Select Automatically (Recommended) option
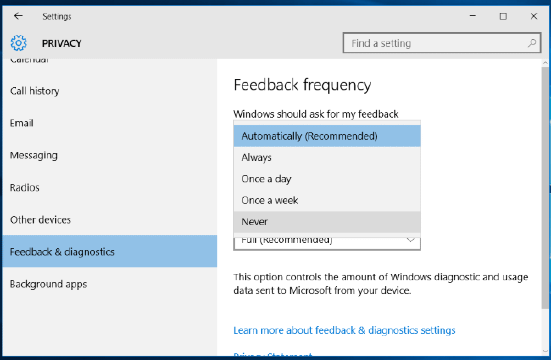 (327, 136)
